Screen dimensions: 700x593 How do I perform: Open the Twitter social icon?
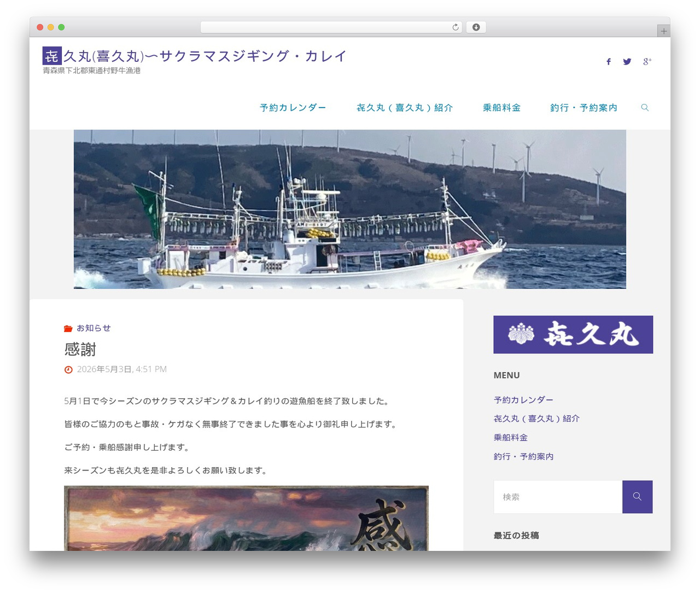coord(627,62)
